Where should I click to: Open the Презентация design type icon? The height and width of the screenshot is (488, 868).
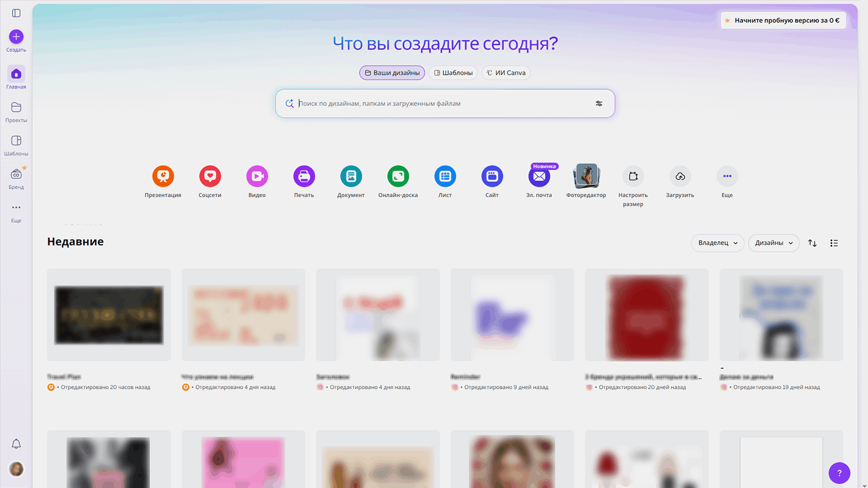click(163, 176)
